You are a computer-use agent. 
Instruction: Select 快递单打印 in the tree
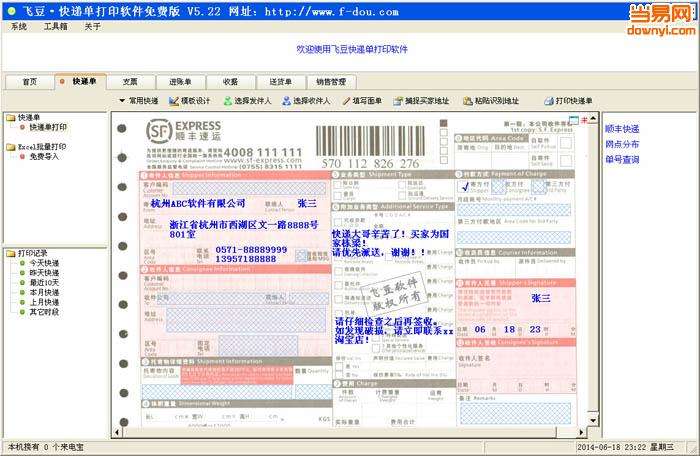click(48, 128)
